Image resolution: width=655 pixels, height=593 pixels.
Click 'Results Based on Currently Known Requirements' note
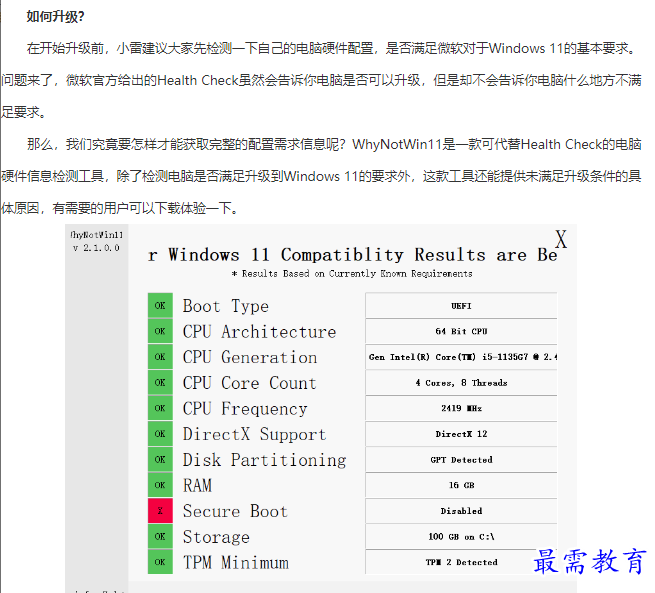pyautogui.click(x=357, y=274)
